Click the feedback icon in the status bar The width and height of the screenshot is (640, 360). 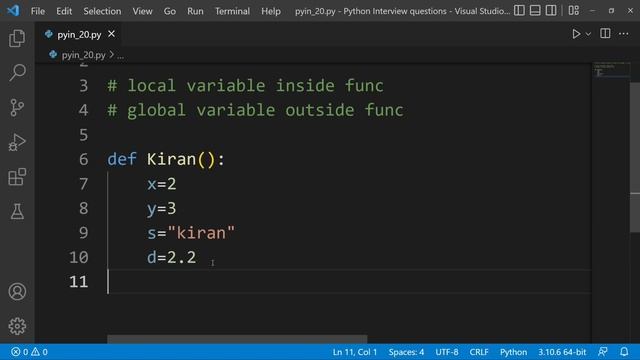point(602,352)
